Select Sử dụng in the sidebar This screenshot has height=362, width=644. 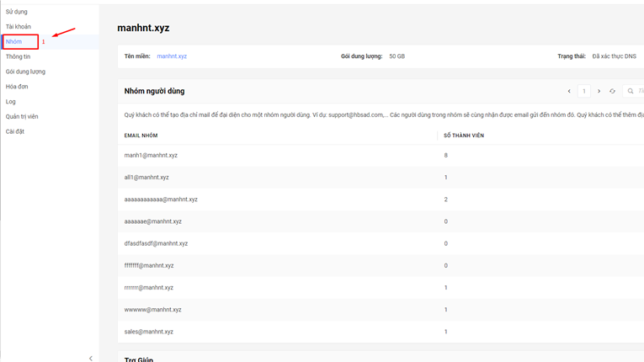[x=17, y=12]
